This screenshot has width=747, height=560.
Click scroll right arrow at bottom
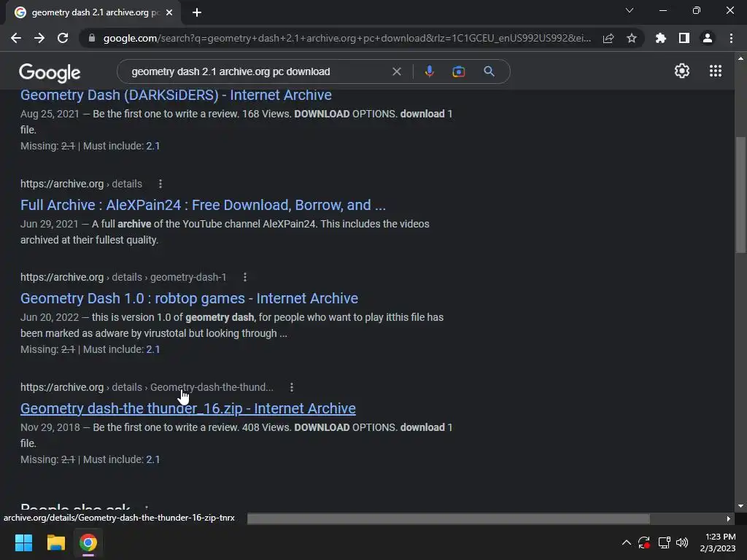click(729, 518)
